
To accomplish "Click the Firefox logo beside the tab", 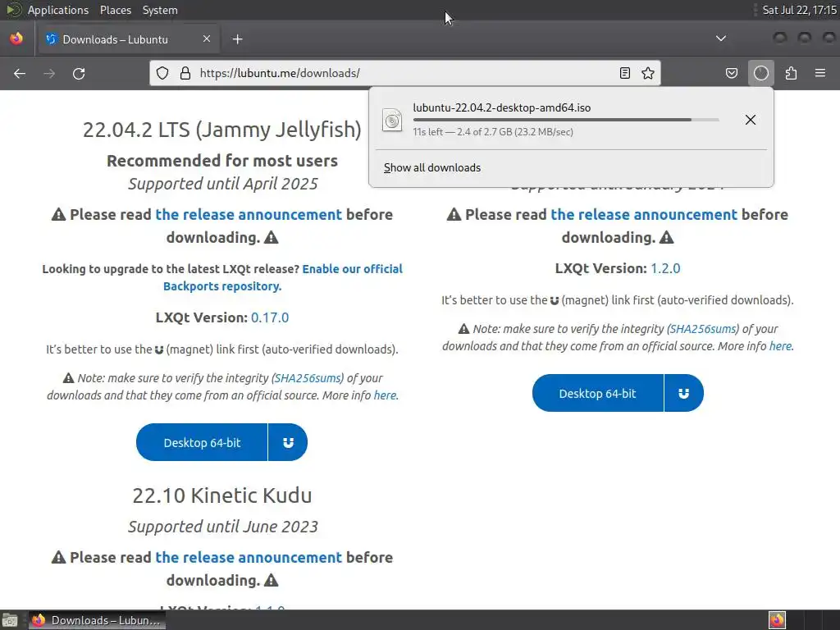I will click(x=16, y=39).
